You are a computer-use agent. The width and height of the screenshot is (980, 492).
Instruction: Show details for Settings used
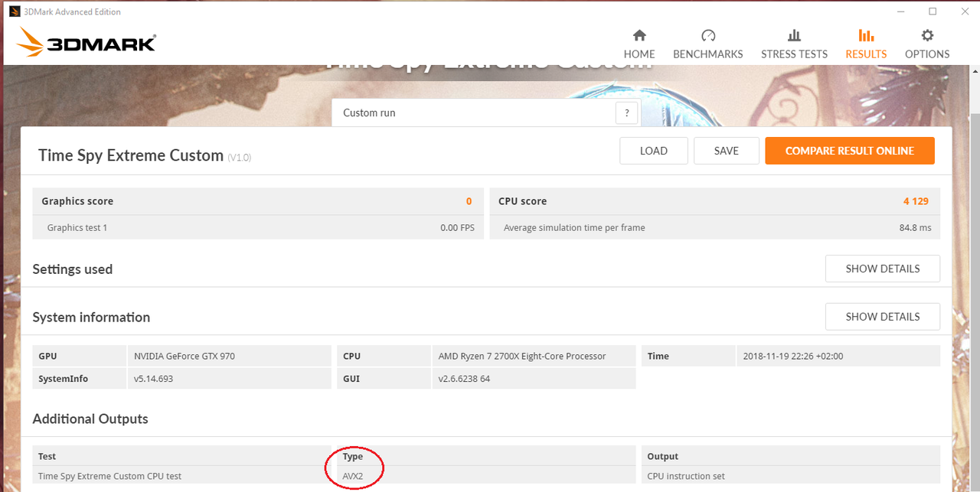[x=883, y=269]
